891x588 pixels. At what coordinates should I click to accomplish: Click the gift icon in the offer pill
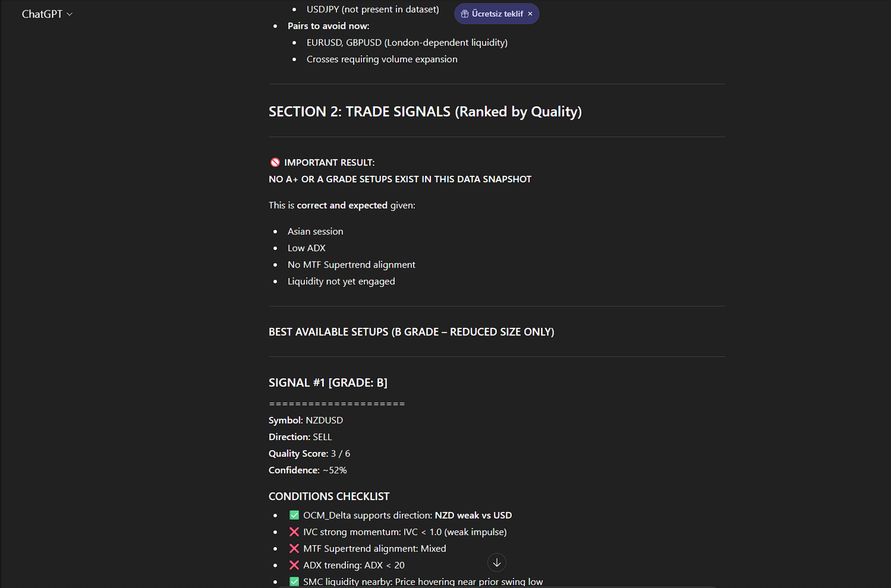(465, 14)
